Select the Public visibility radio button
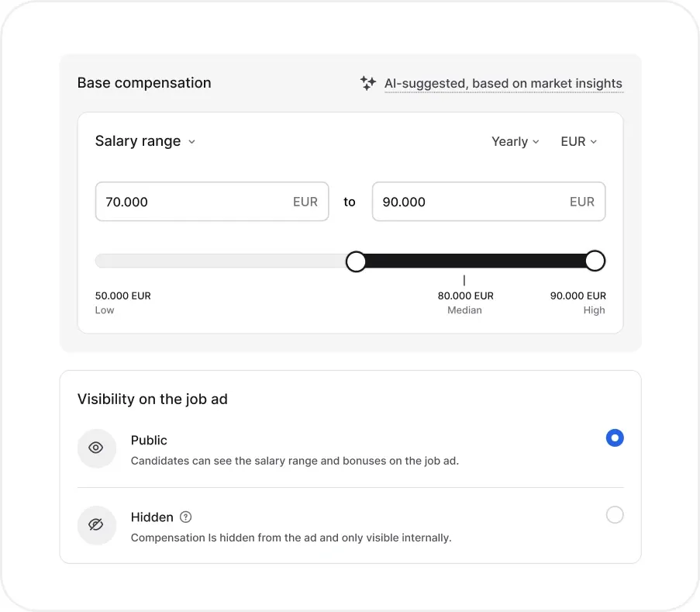The width and height of the screenshot is (700, 612). 615,437
